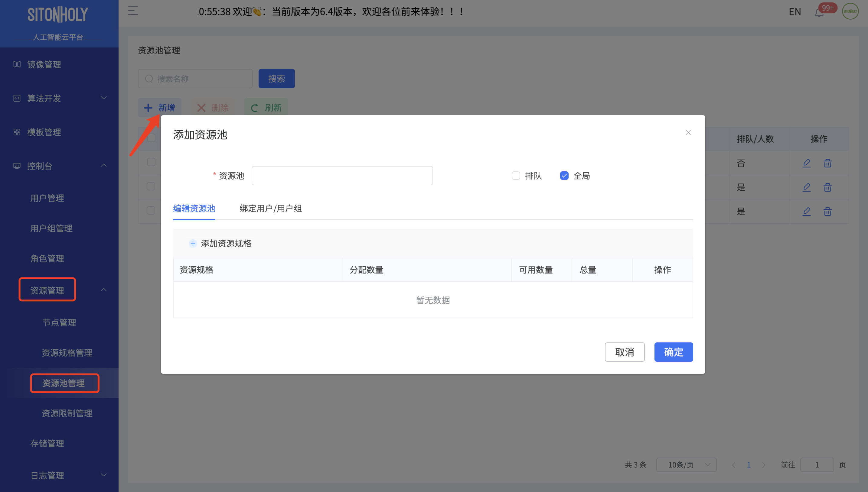Open 用户组管理 in the sidebar
This screenshot has height=492, width=868.
(x=51, y=228)
